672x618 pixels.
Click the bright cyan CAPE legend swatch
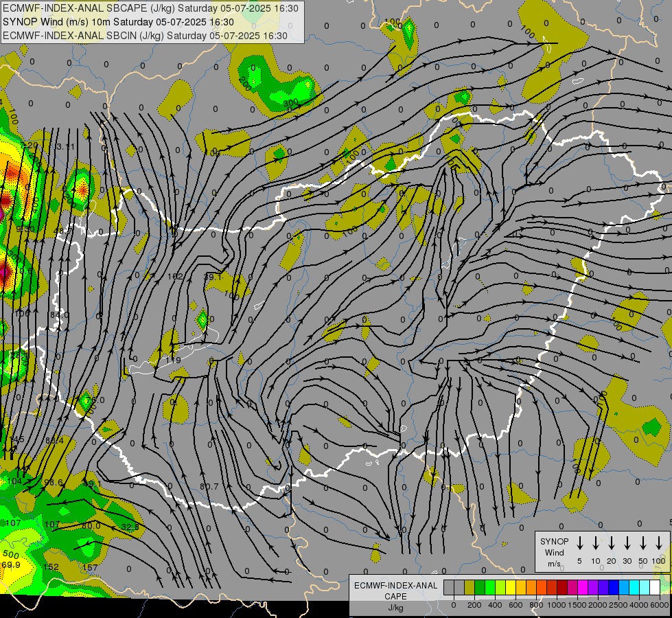635,587
